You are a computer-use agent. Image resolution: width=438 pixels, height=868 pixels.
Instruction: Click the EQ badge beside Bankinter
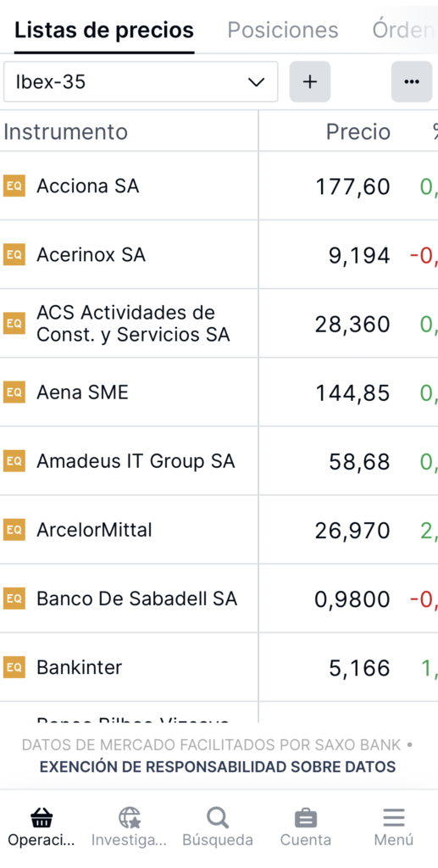[14, 668]
